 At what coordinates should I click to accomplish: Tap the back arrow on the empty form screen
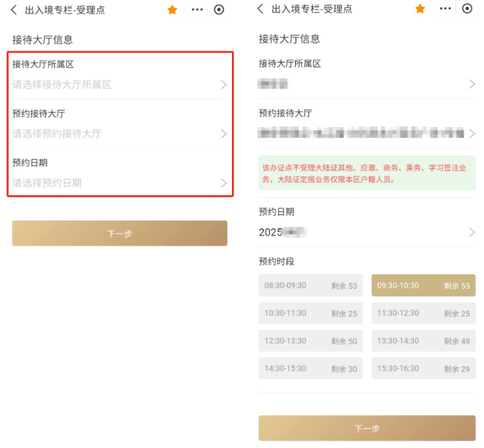click(14, 10)
